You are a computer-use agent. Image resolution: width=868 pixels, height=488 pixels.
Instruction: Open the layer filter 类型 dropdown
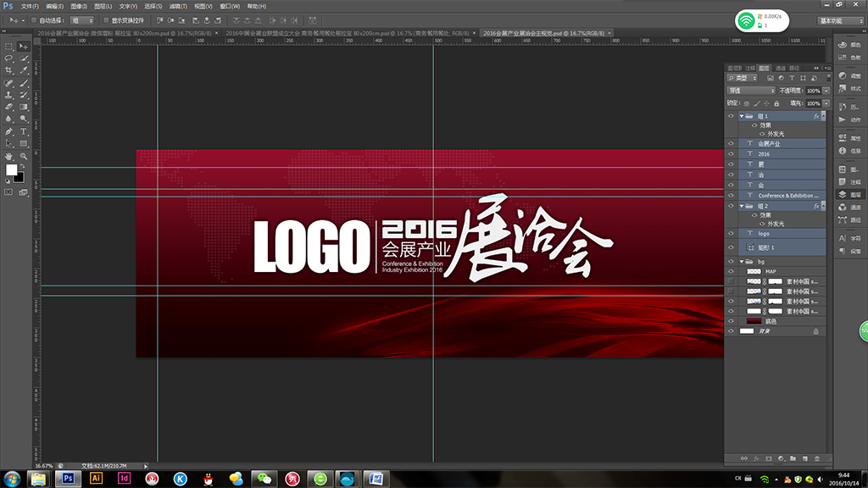[743, 78]
